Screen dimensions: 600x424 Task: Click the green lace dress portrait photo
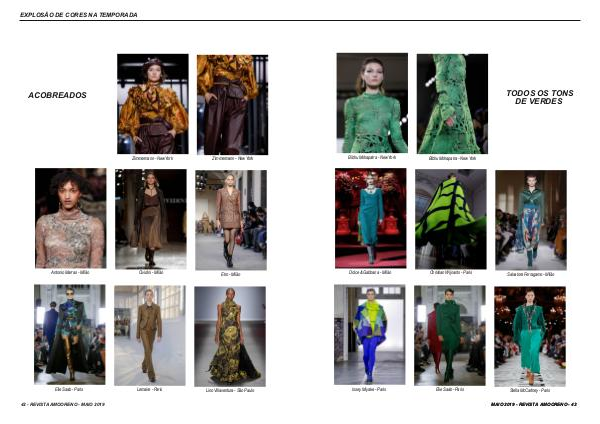pyautogui.click(x=371, y=103)
